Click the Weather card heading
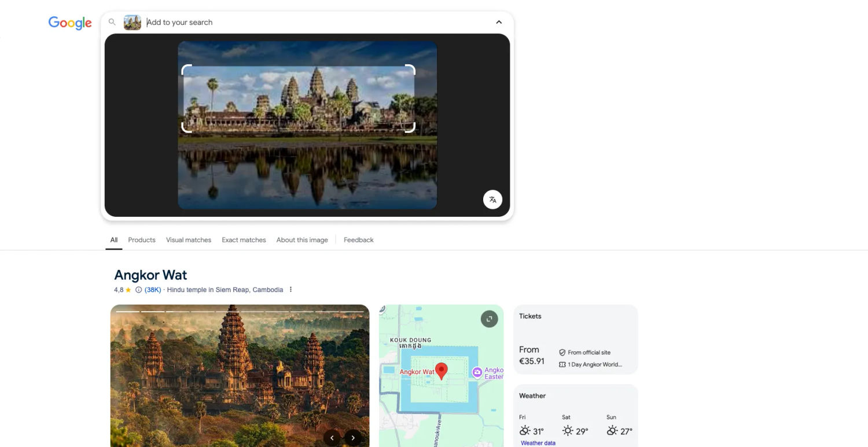The width and height of the screenshot is (868, 447). 532,396
